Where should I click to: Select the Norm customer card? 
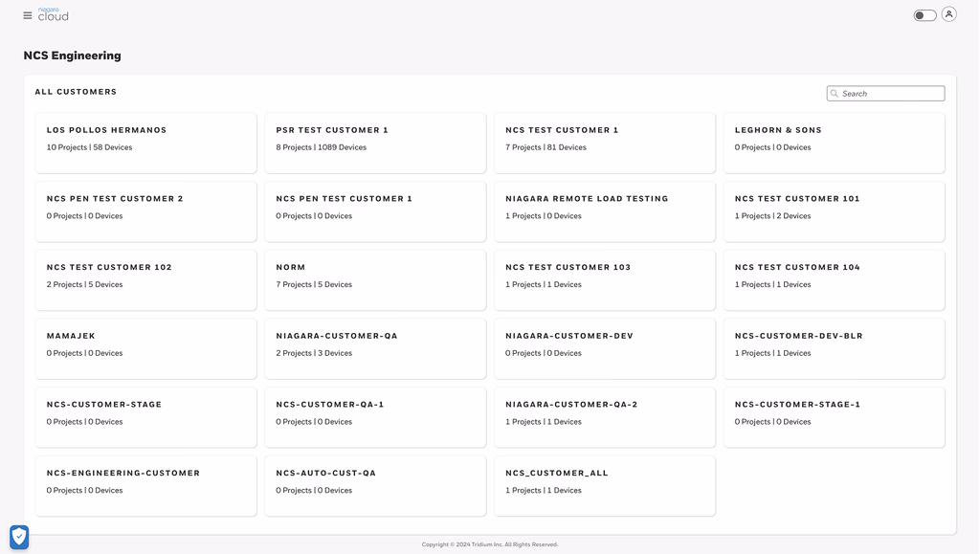click(x=375, y=280)
